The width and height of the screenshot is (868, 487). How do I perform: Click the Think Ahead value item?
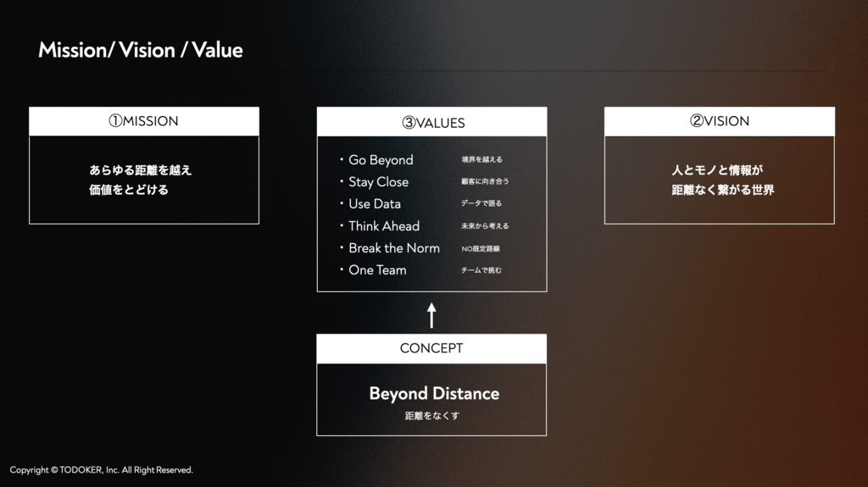[x=384, y=226]
